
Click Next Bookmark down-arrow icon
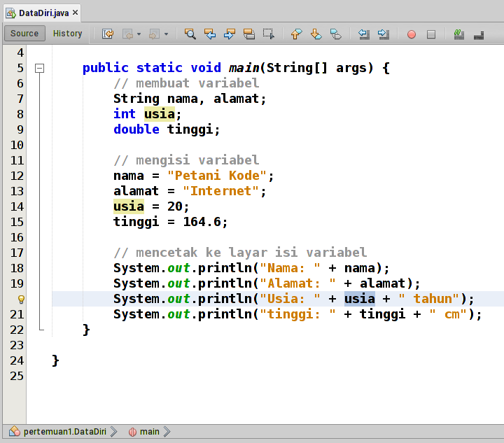(316, 34)
